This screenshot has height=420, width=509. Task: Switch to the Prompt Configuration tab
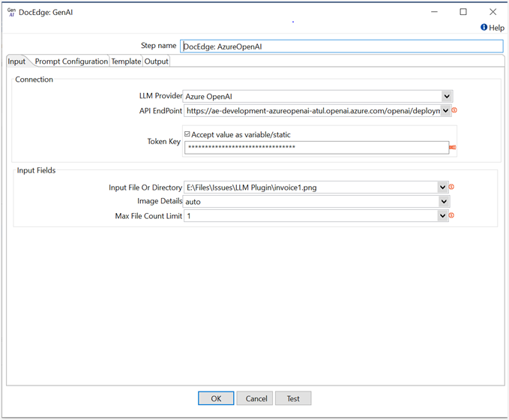[x=71, y=61]
